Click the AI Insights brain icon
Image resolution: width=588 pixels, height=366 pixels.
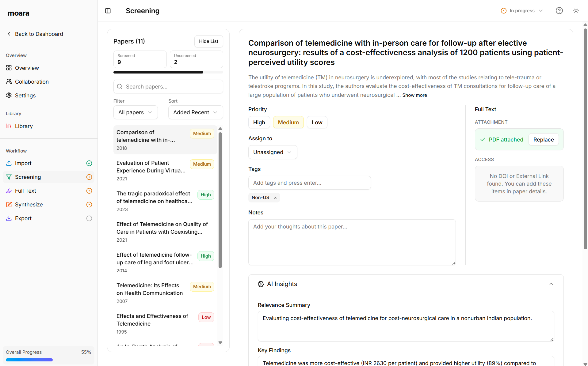(261, 284)
